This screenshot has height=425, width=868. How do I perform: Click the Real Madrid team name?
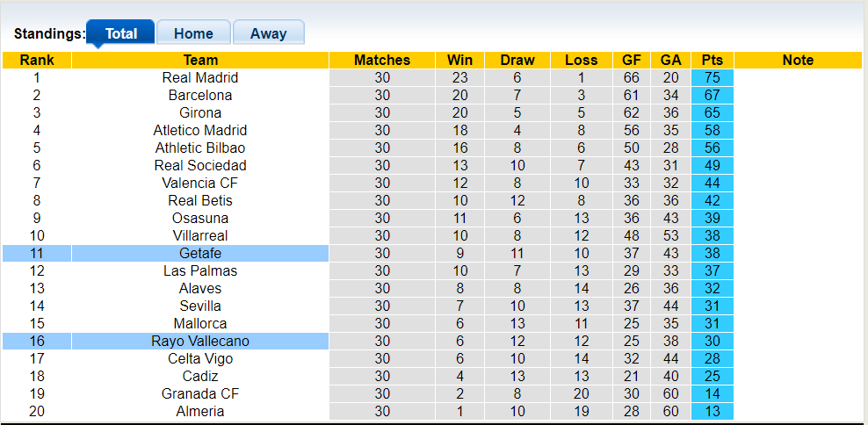tap(200, 77)
